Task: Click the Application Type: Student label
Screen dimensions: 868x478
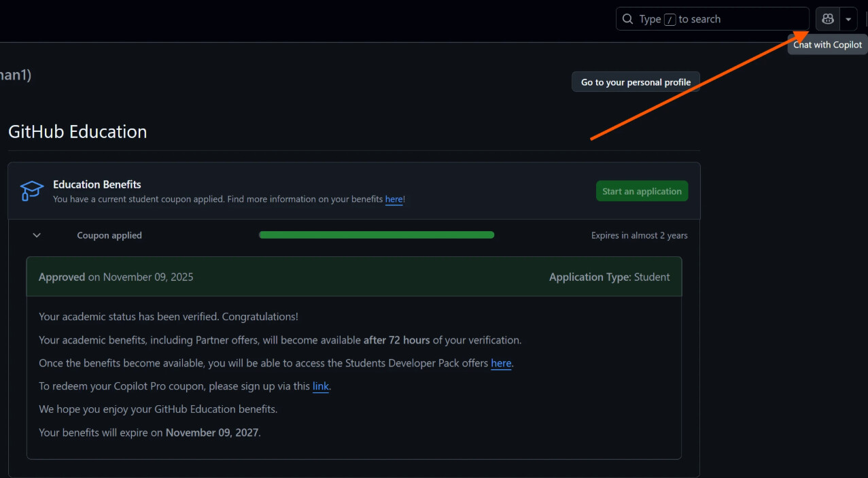Action: [x=608, y=277]
